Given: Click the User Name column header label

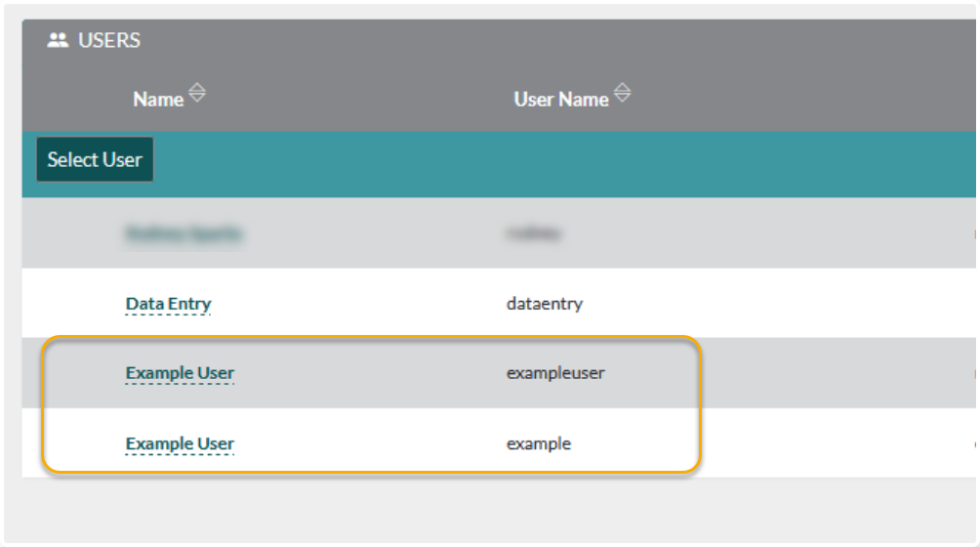Looking at the screenshot, I should point(560,100).
